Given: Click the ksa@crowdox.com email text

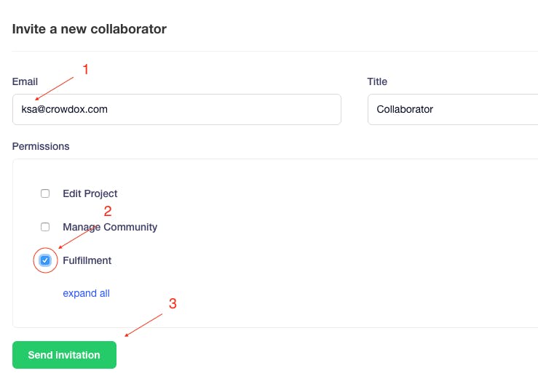Looking at the screenshot, I should coord(65,109).
